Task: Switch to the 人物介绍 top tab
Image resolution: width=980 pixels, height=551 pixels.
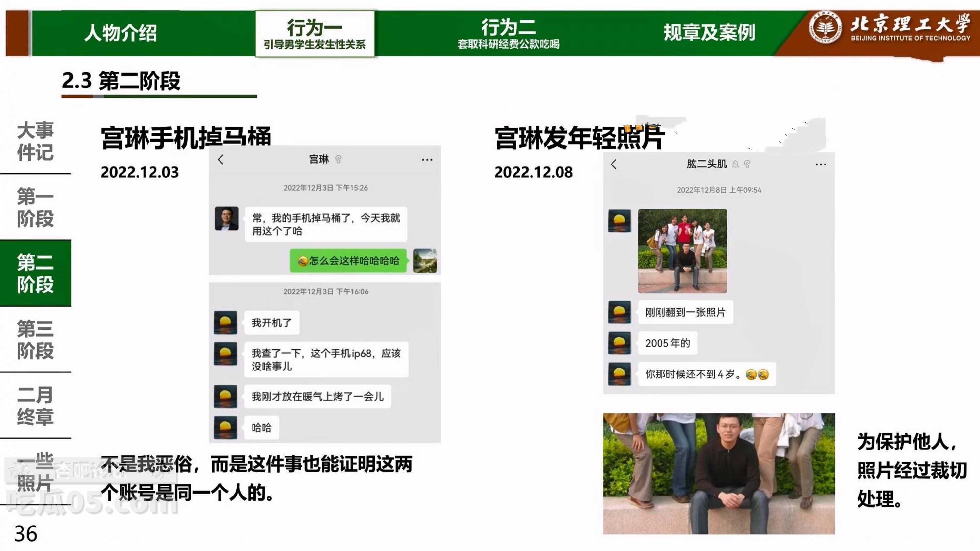Action: [120, 33]
